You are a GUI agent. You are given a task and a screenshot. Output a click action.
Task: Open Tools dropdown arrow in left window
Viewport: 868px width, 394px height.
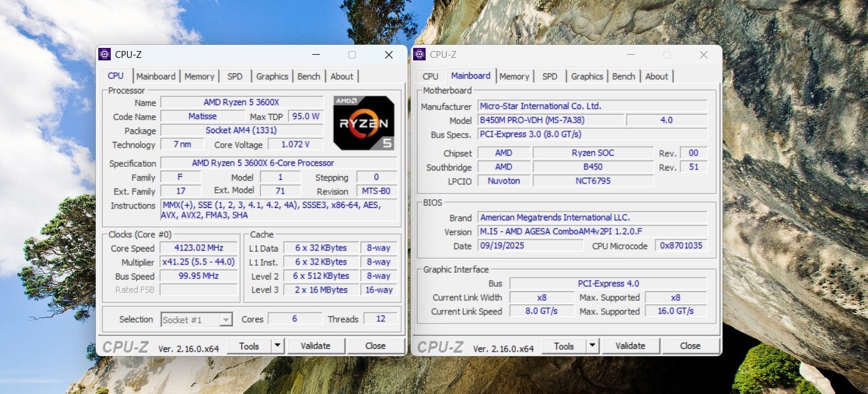coord(278,346)
